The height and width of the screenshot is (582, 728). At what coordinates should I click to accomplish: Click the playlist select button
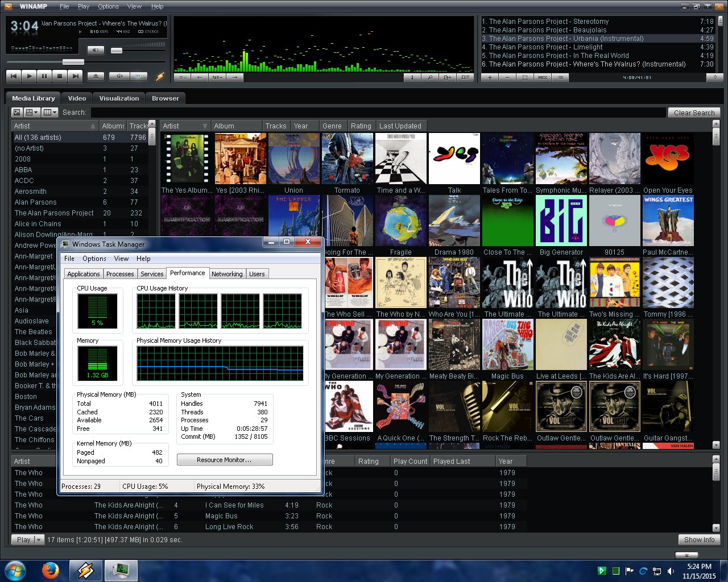(x=525, y=77)
